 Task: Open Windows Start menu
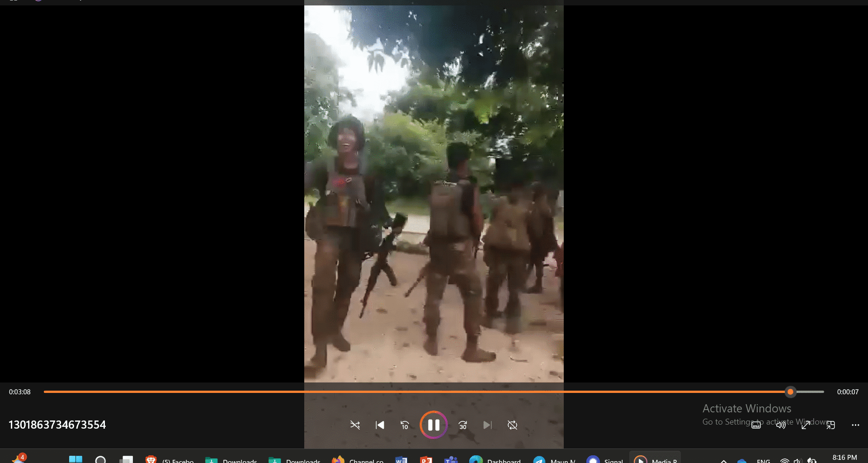75,459
